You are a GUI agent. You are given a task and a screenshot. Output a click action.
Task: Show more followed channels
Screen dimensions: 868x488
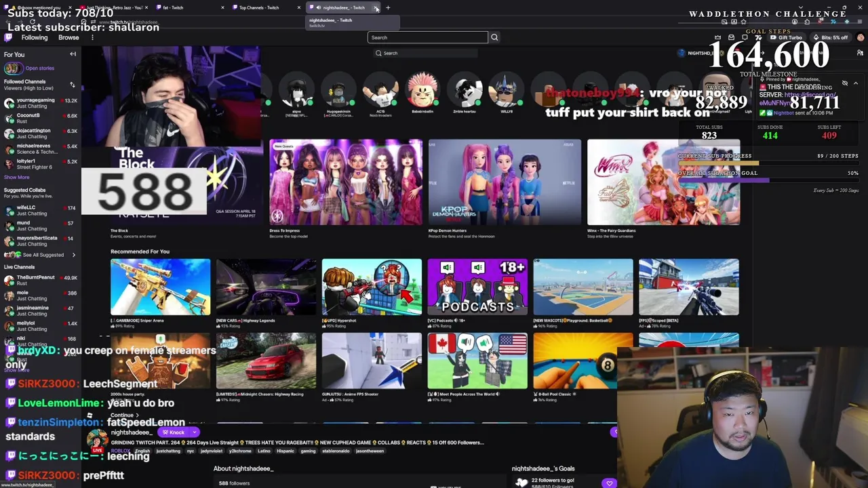pos(16,177)
